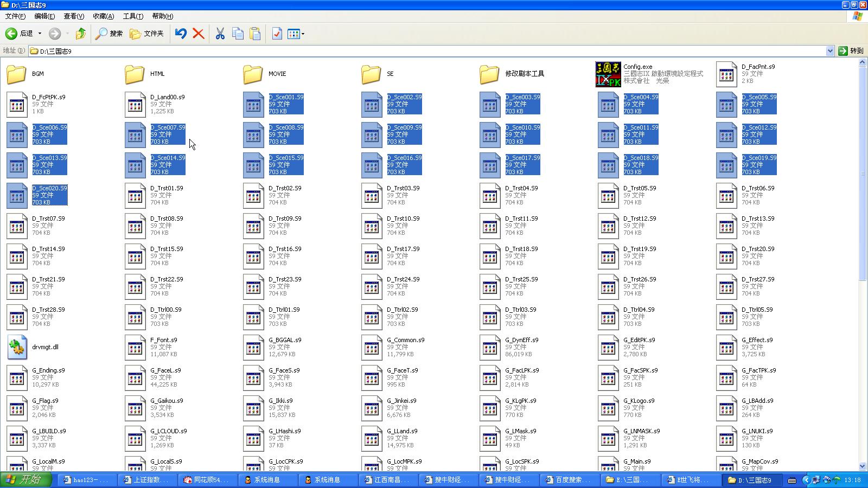Click the Copy toolbar icon
The width and height of the screenshot is (868, 488).
pyautogui.click(x=238, y=34)
